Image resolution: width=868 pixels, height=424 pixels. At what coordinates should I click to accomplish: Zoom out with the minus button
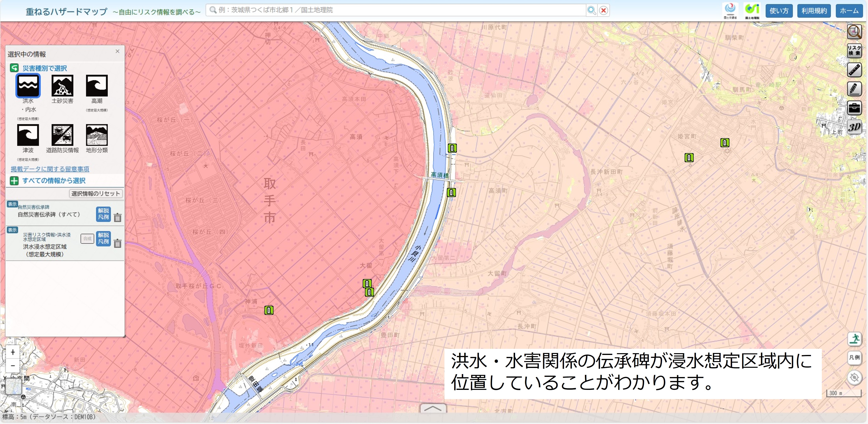pos(13,365)
